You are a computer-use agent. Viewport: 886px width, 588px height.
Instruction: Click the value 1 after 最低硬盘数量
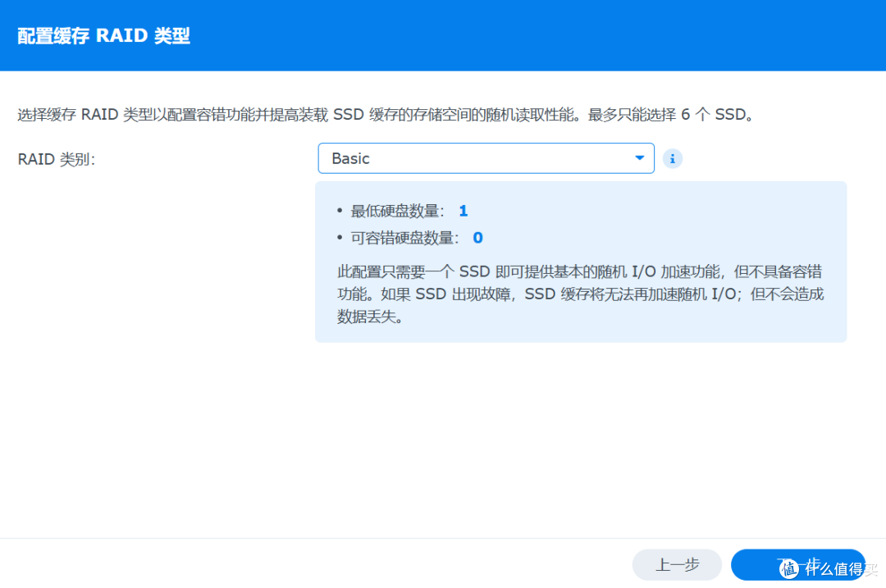[463, 211]
